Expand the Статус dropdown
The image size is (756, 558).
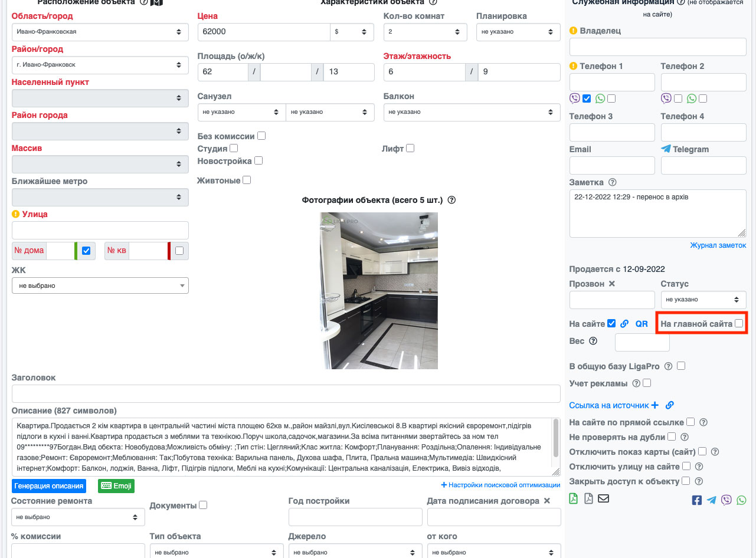[x=703, y=300]
